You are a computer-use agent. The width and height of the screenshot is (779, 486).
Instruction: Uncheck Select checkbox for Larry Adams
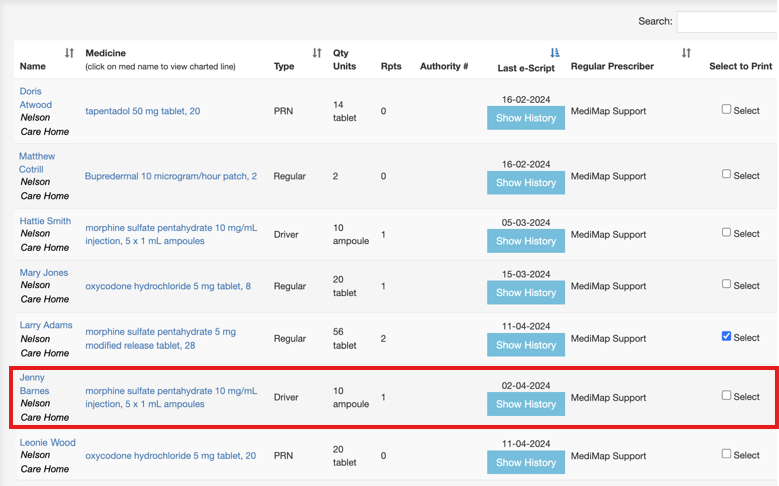727,337
